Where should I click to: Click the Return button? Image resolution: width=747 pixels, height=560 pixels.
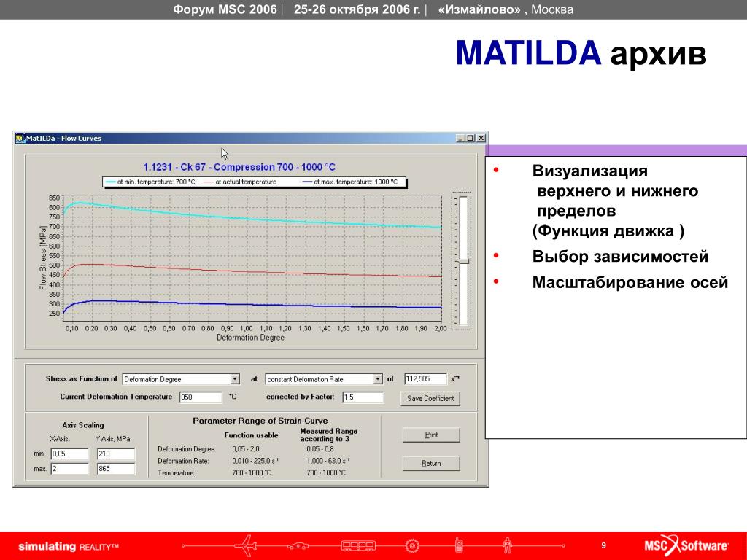click(x=431, y=463)
